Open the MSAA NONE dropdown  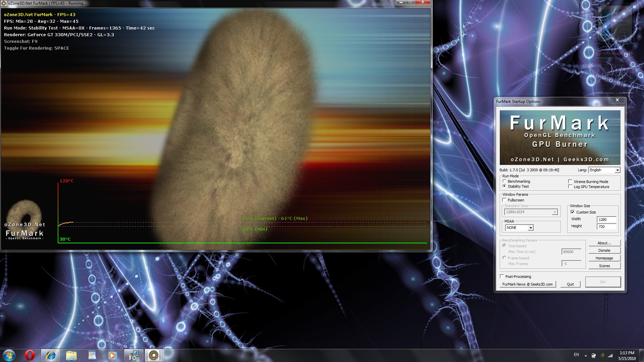519,228
